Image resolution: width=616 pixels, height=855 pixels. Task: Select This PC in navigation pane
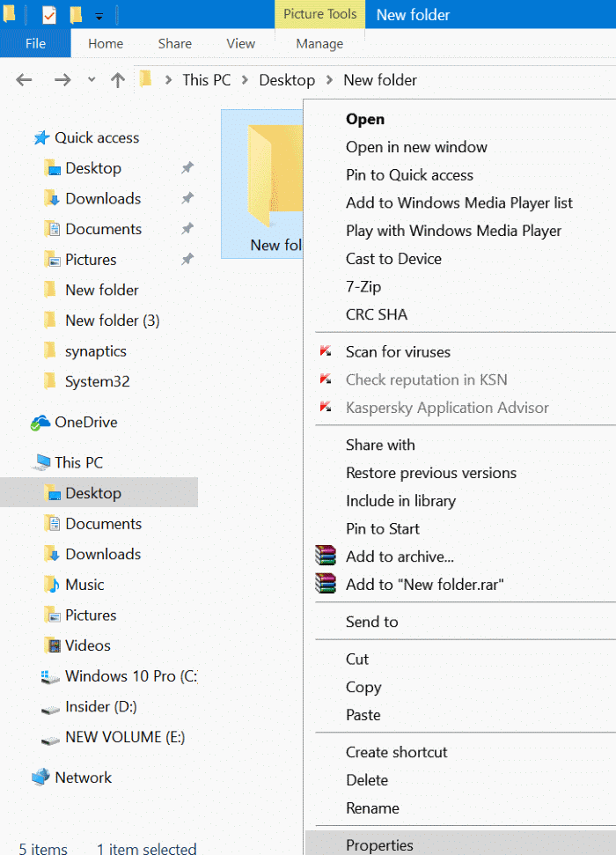pos(78,462)
